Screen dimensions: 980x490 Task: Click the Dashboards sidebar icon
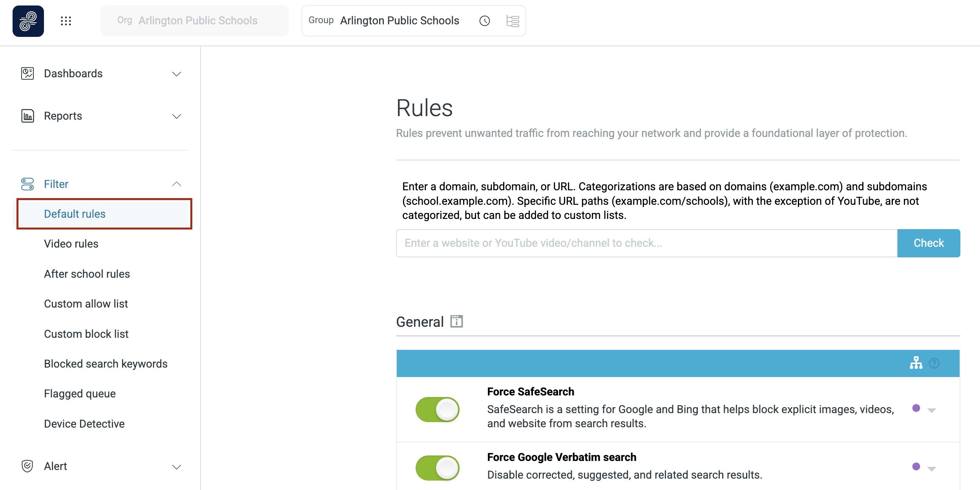tap(27, 73)
